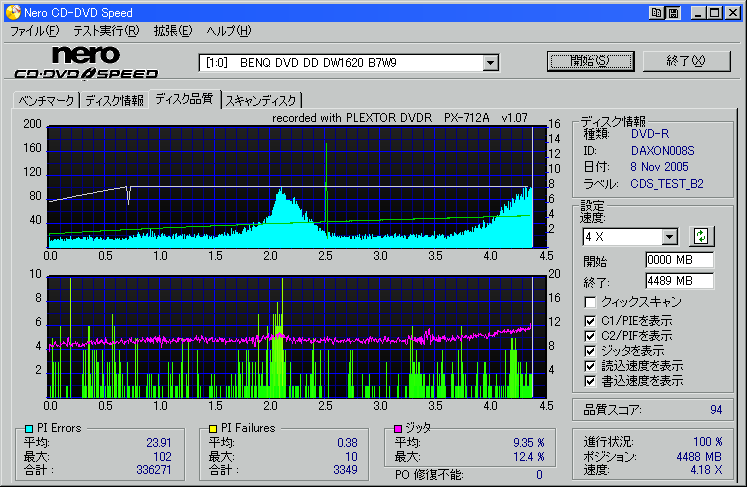Click the cyan PI Errors legend square
This screenshot has height=487, width=747.
point(27,429)
